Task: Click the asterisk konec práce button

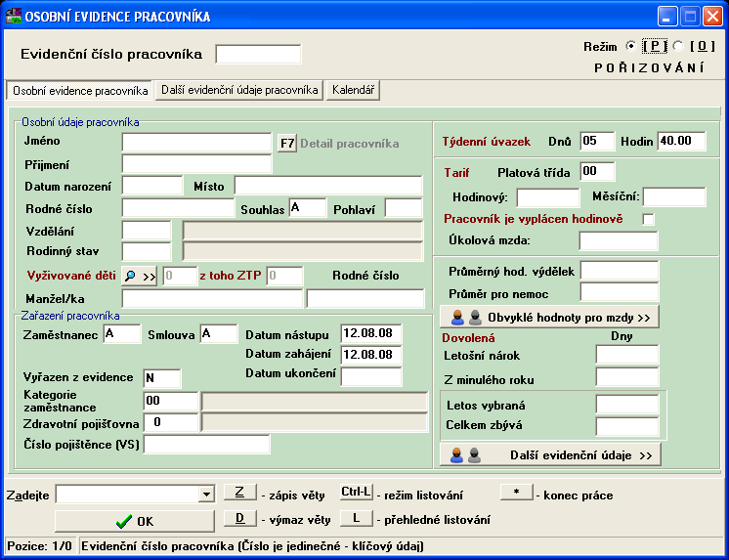Action: [x=517, y=493]
